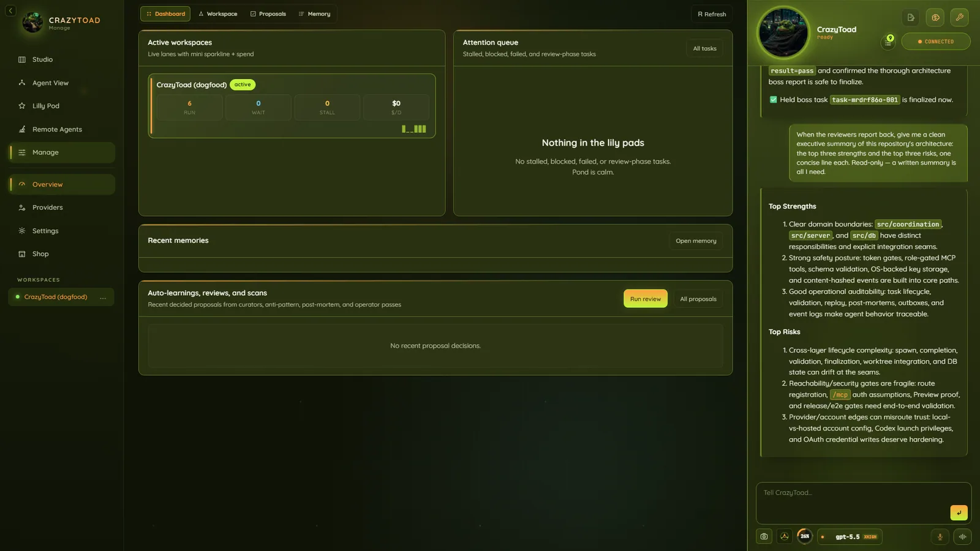Click the src/server code tag
This screenshot has height=551, width=980.
coord(810,236)
